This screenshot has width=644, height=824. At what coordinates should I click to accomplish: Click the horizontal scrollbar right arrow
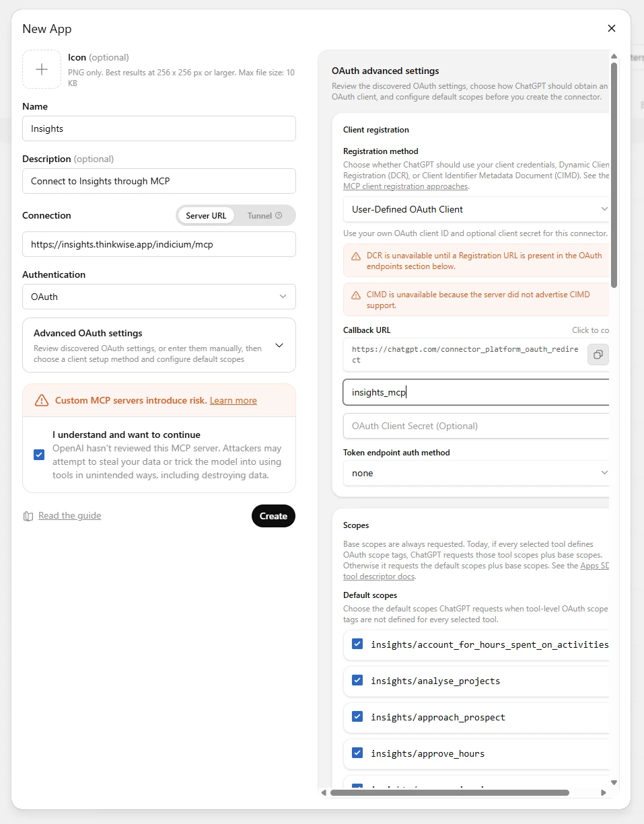coord(604,793)
